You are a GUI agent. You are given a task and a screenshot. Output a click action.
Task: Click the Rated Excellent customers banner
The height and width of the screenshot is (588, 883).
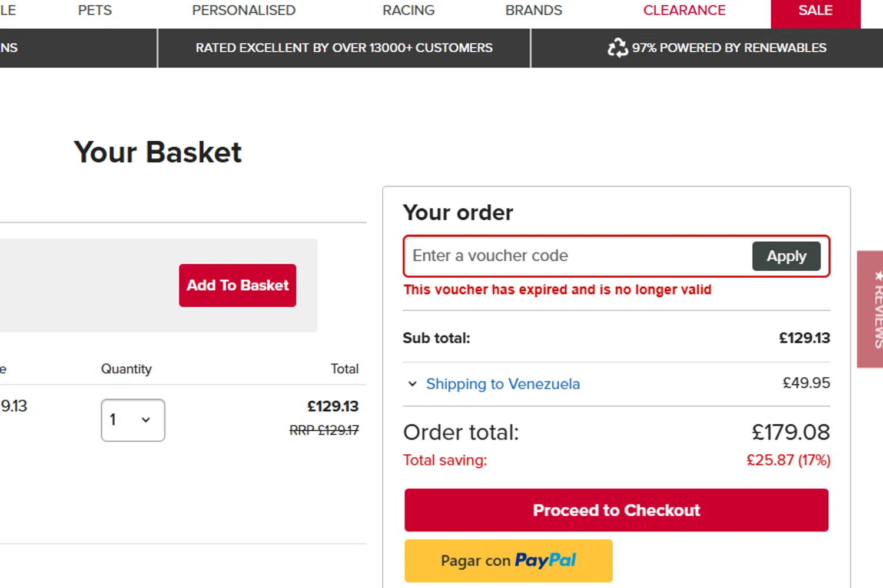344,48
